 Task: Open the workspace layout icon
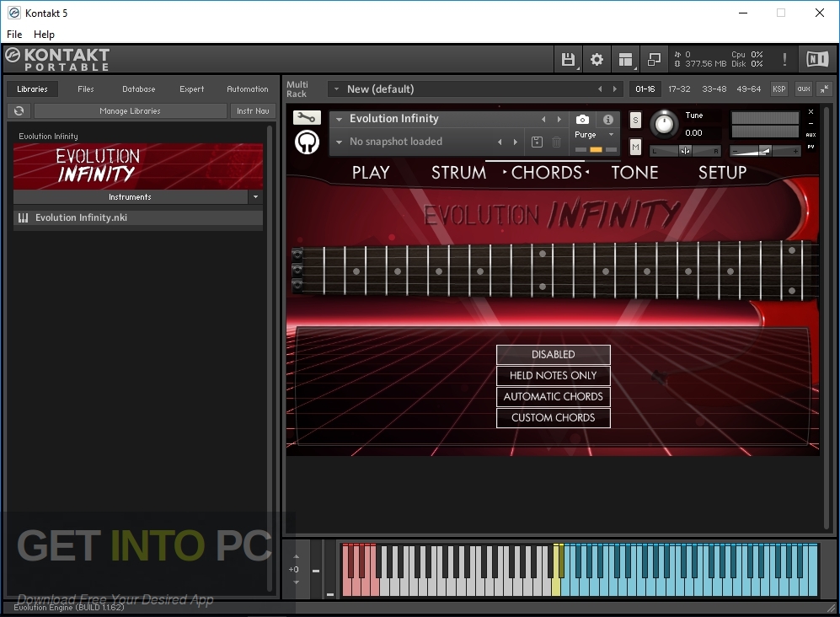pyautogui.click(x=625, y=59)
